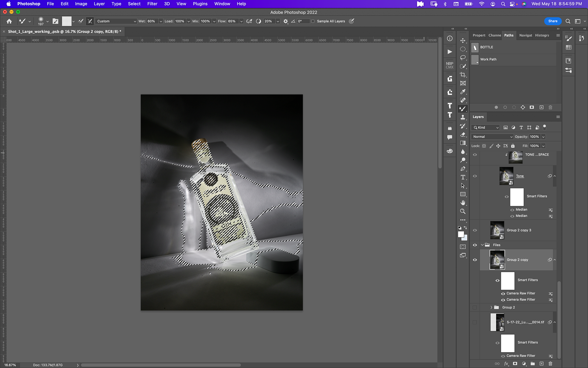Select the Mixer Brush tool
Image resolution: width=588 pixels, height=368 pixels.
(463, 109)
